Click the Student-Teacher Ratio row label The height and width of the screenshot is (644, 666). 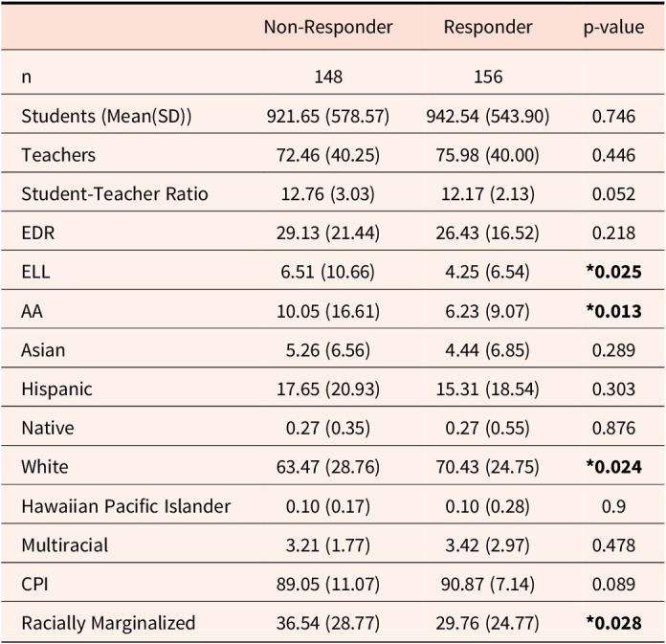(115, 194)
